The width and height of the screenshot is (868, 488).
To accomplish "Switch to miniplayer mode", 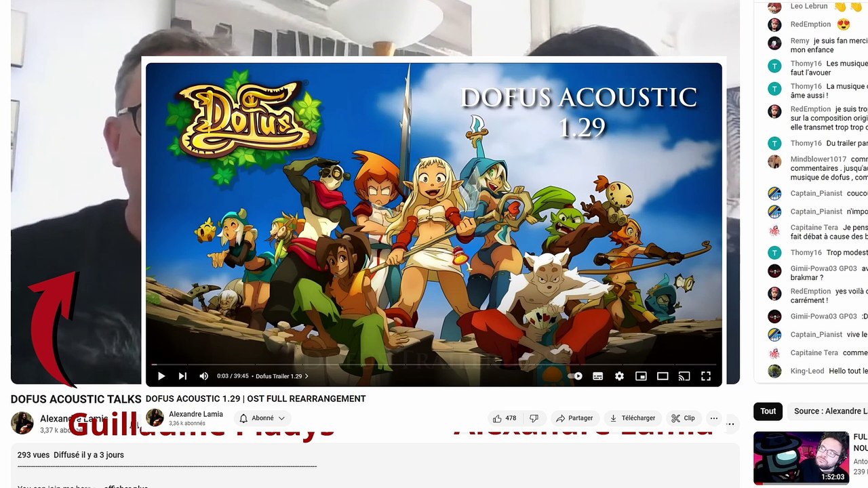I will tap(641, 376).
